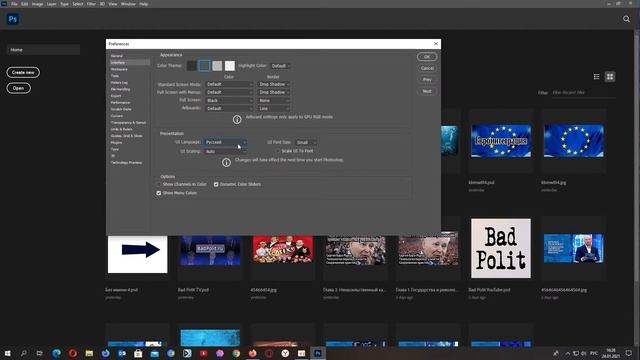The image size is (640, 360).
Task: Open Outlook from the taskbar
Action: click(x=122, y=353)
